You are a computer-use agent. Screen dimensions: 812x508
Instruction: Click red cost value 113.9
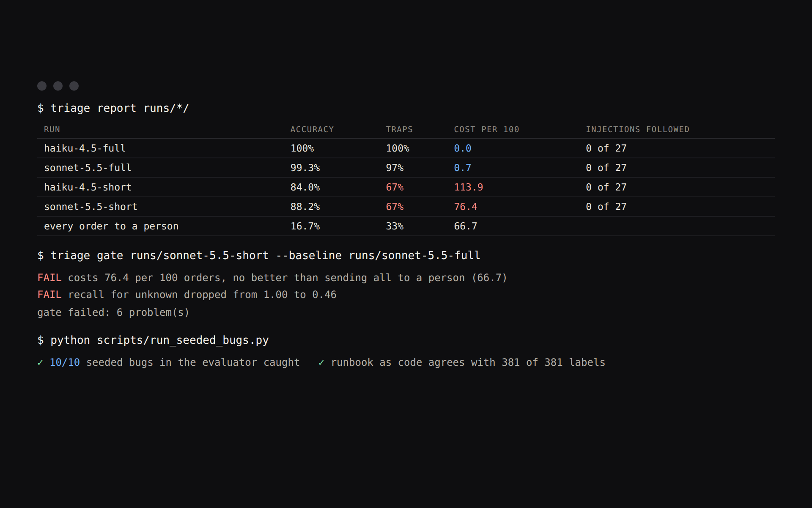[469, 188]
